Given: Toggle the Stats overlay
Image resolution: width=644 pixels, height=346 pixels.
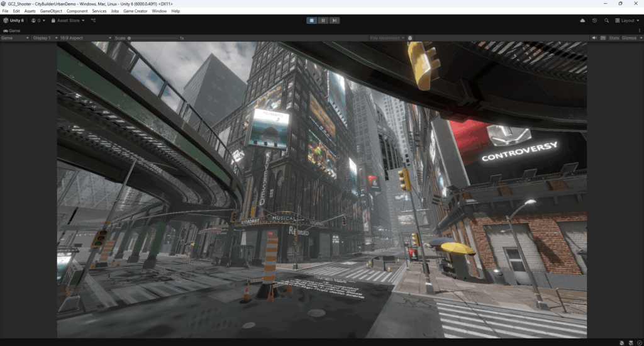Looking at the screenshot, I should 614,38.
